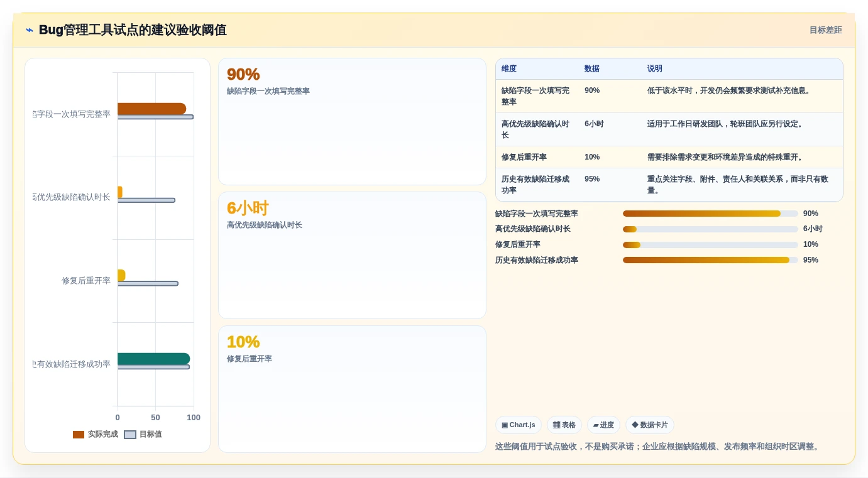Click the x-axis label 50

[155, 418]
